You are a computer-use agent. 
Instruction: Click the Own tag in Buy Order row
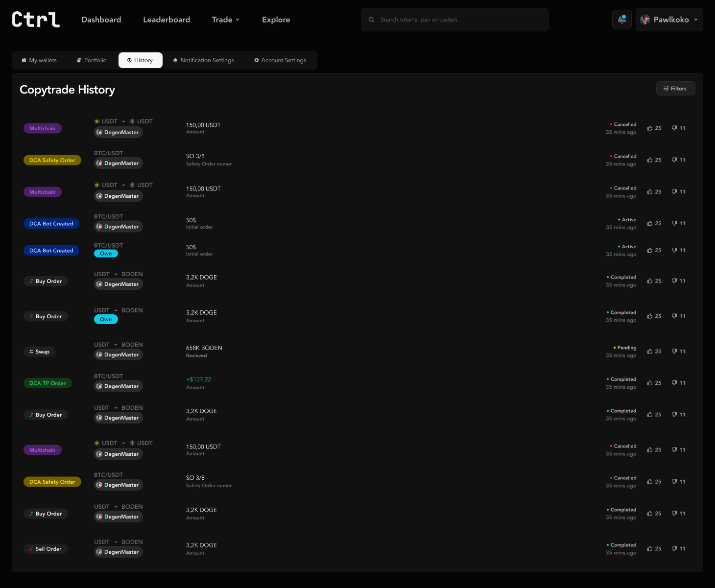106,319
